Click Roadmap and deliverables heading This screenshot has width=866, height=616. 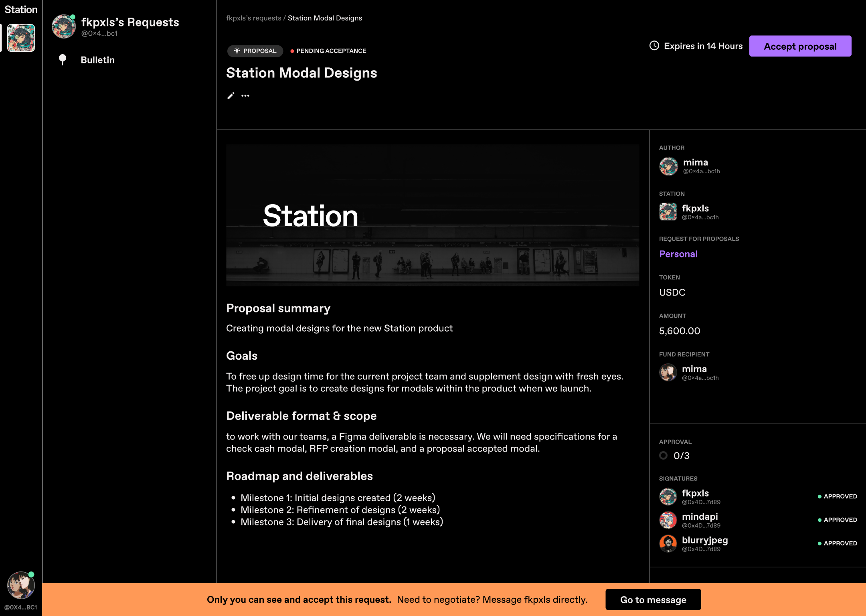[299, 476]
